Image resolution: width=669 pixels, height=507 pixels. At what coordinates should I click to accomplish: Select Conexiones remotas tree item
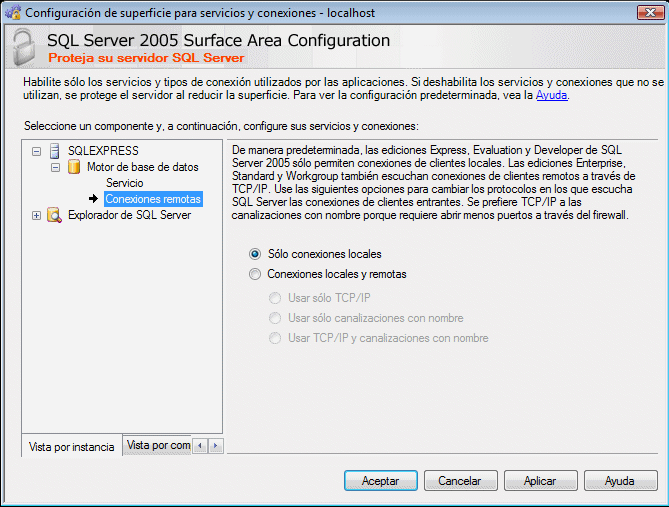[x=153, y=199]
